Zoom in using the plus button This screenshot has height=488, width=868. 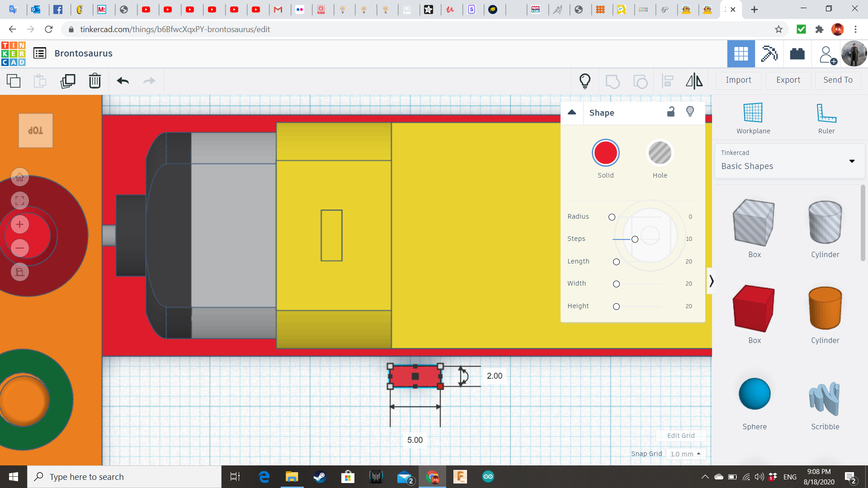pos(20,225)
